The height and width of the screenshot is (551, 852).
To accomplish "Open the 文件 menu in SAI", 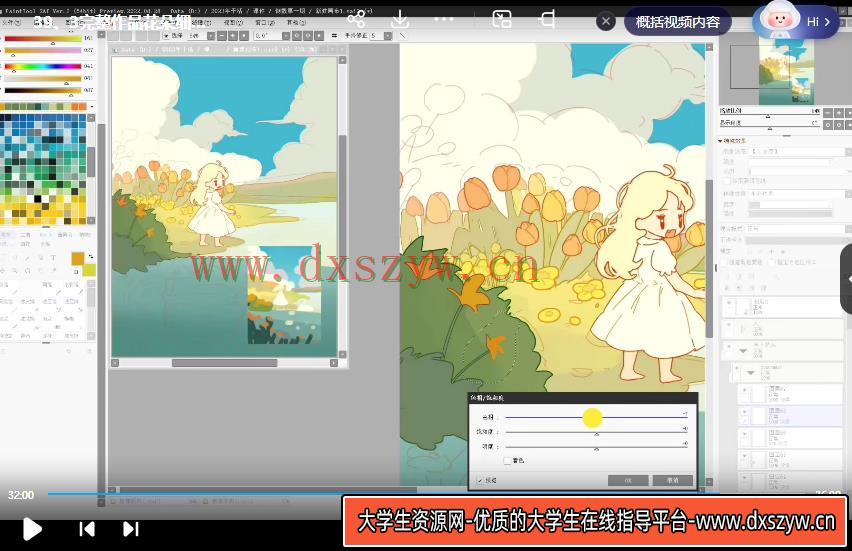I will pos(10,22).
